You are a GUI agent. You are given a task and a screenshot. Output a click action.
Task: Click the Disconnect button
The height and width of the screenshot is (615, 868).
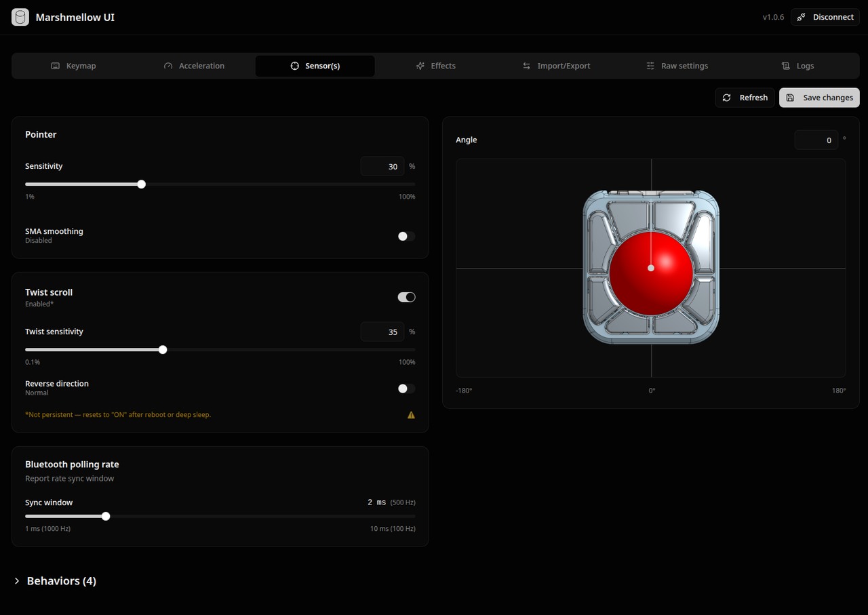pos(825,17)
